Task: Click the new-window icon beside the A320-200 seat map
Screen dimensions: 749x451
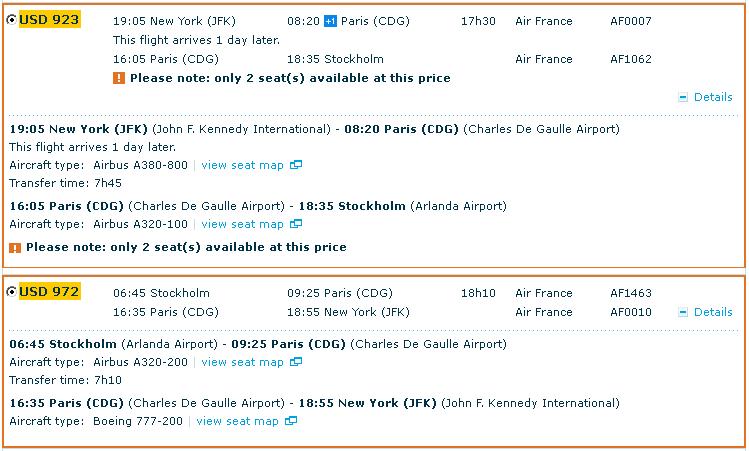Action: [x=296, y=363]
